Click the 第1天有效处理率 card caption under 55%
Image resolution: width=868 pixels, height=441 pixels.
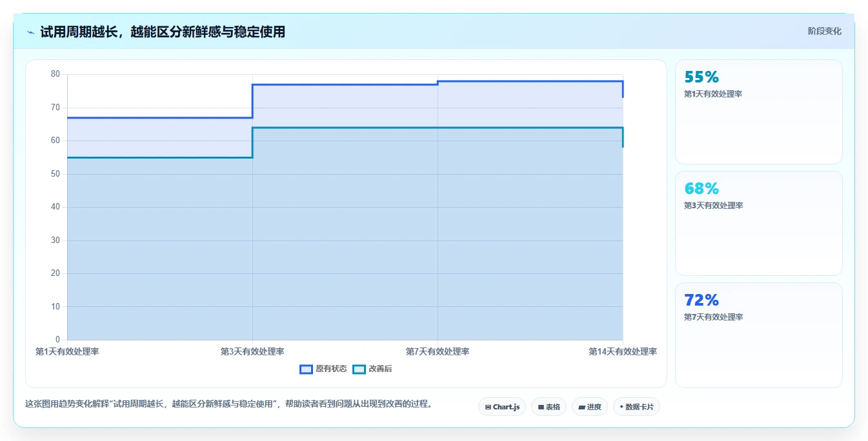[x=713, y=94]
